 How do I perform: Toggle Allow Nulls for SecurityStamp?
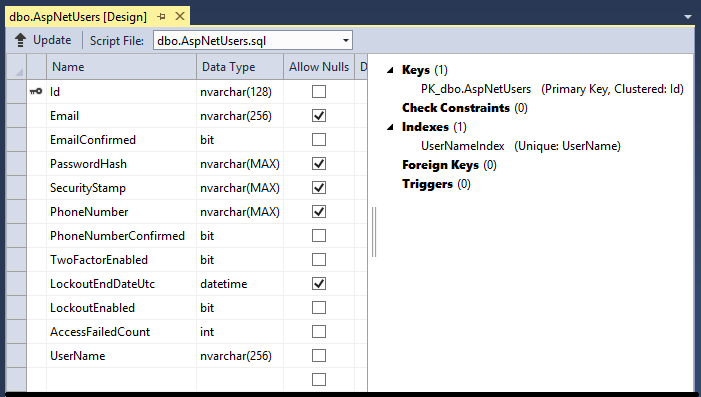coord(319,188)
